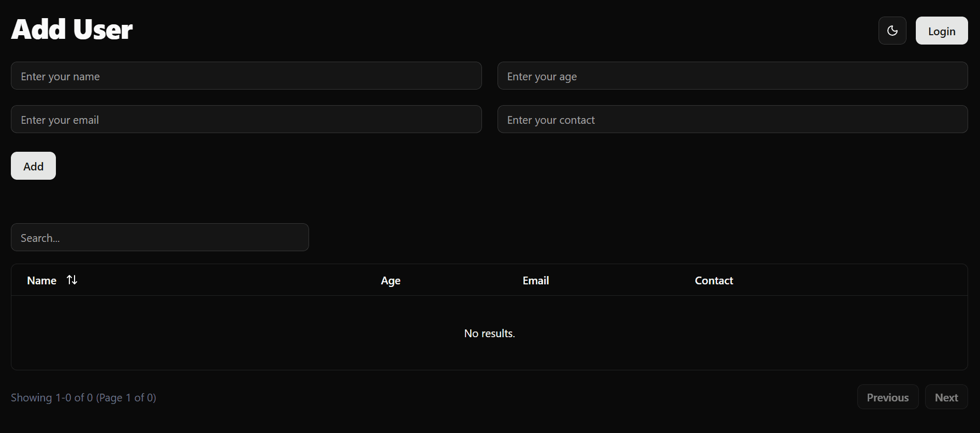Sort the table using the Name arrows icon
The height and width of the screenshot is (433, 980).
(x=72, y=280)
